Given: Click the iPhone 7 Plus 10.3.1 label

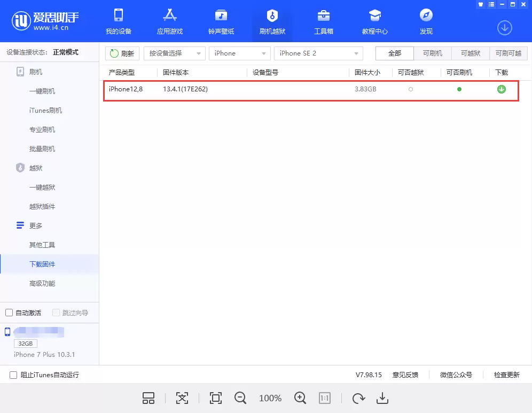Looking at the screenshot, I should [x=44, y=354].
